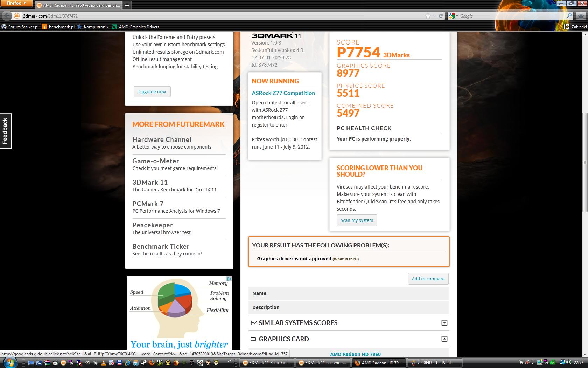Reload the page with the refresh icon
The height and width of the screenshot is (368, 588).
(x=441, y=16)
